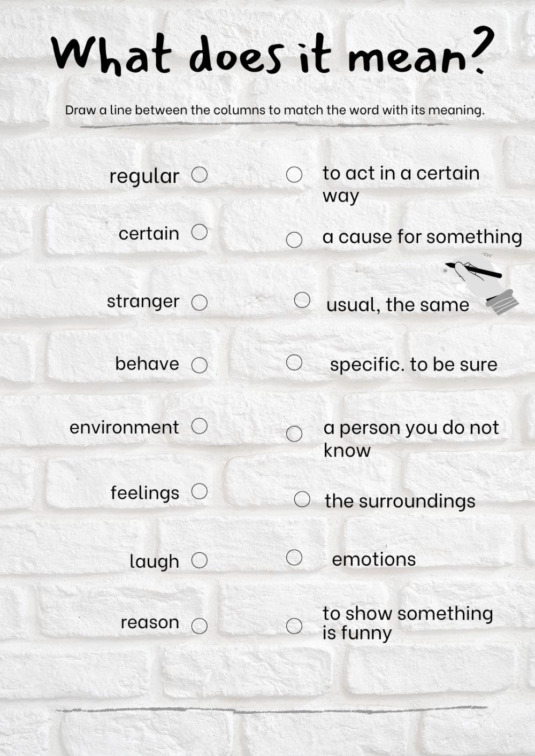The image size is (535, 756).
Task: Click the 'Draw a line between the columns' instruction
Action: click(274, 110)
